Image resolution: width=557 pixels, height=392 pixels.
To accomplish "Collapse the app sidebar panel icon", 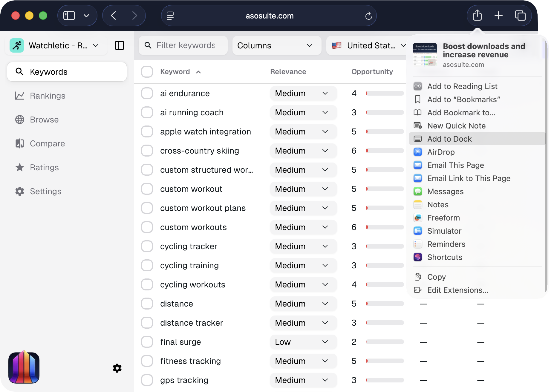I will 120,45.
